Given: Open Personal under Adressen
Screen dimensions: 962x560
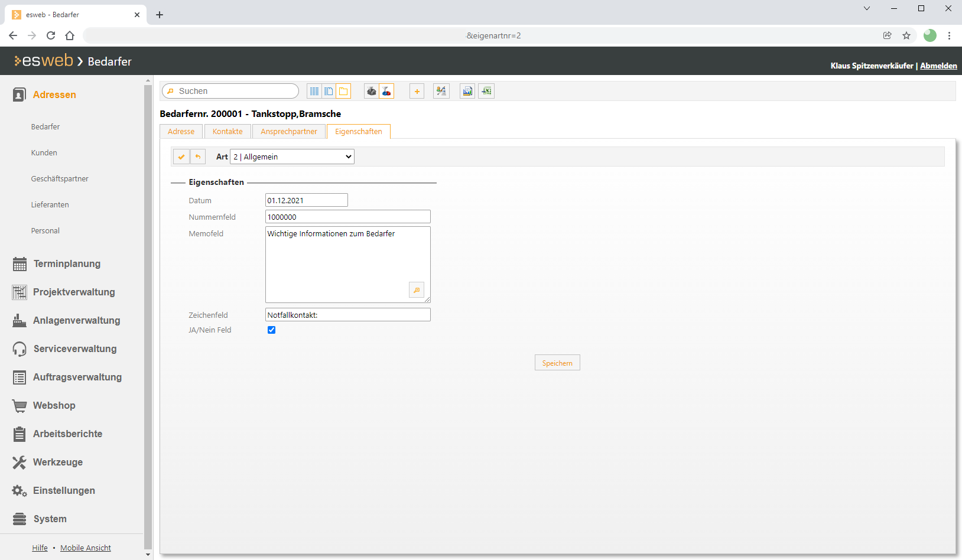Looking at the screenshot, I should [x=45, y=231].
